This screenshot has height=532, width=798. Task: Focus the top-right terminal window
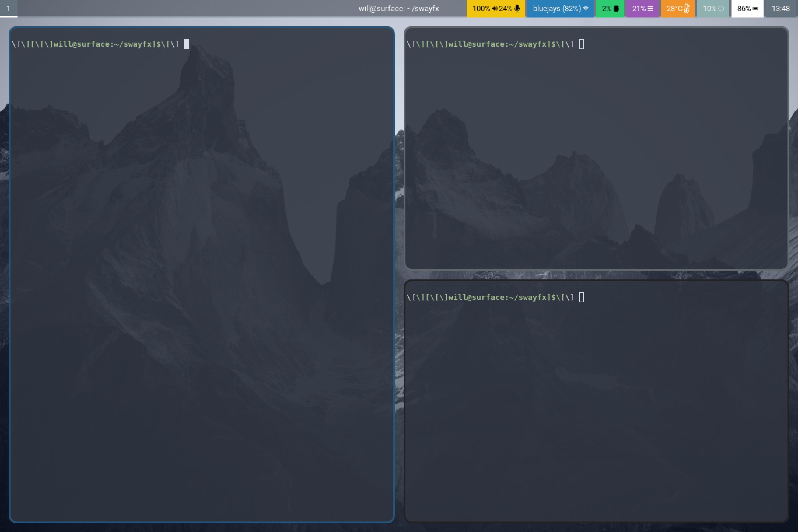(x=596, y=153)
